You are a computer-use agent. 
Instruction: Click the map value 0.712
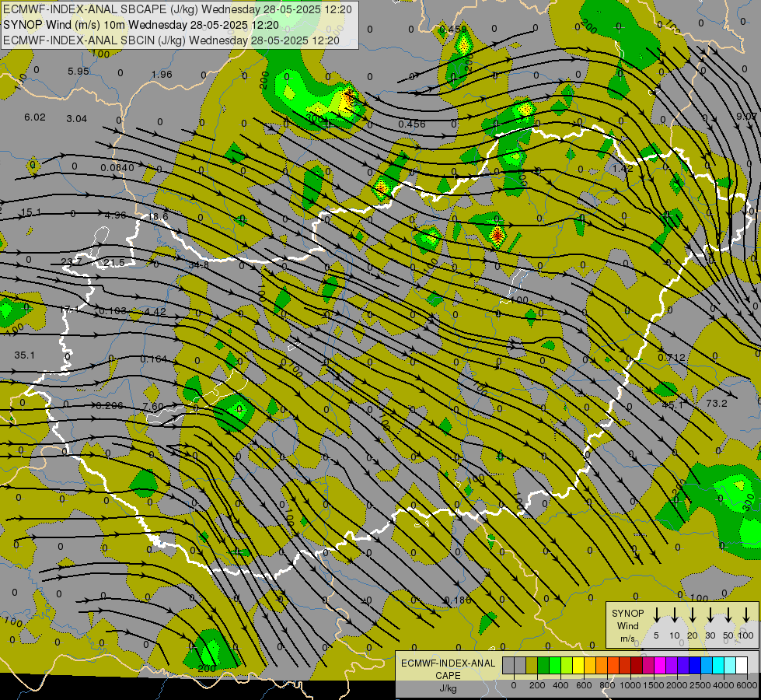click(672, 358)
